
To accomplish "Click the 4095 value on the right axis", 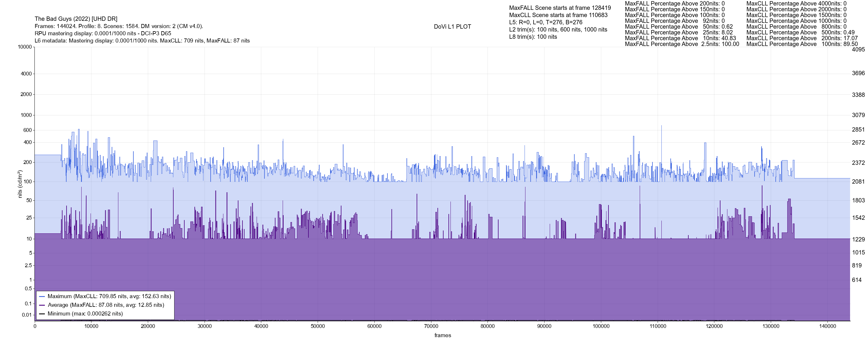I will click(858, 49).
